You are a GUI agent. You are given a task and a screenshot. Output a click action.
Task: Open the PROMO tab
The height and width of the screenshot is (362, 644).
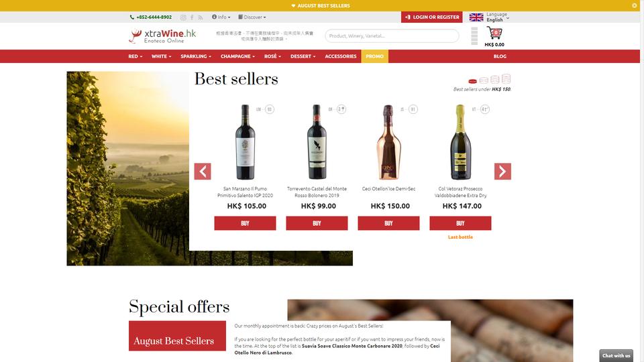[x=374, y=56]
